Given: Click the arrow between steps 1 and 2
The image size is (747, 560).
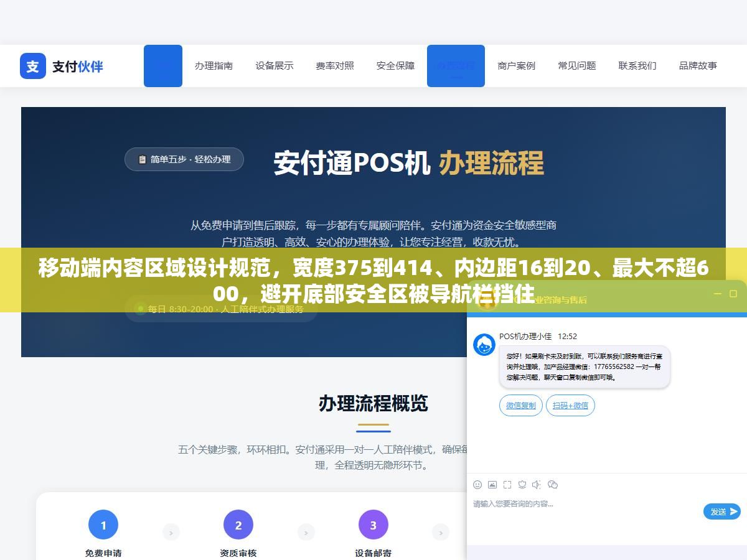Looking at the screenshot, I should 171,532.
